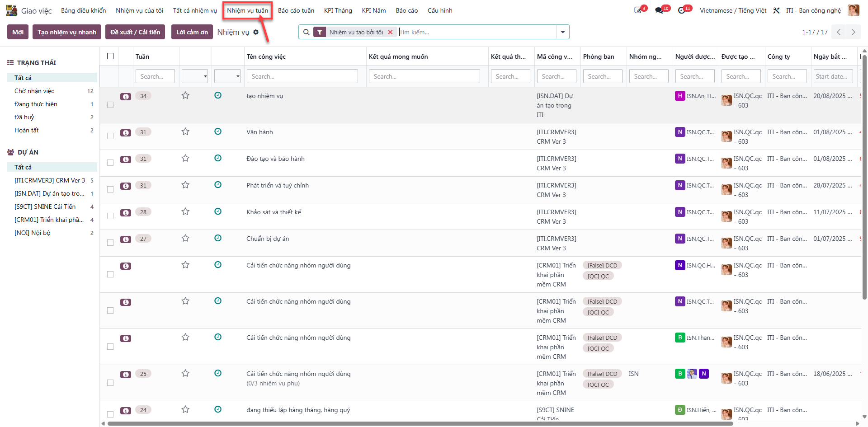Click the clock status icon for 'Chuẩn bị dự án'
Image resolution: width=868 pixels, height=427 pixels.
pyautogui.click(x=218, y=238)
